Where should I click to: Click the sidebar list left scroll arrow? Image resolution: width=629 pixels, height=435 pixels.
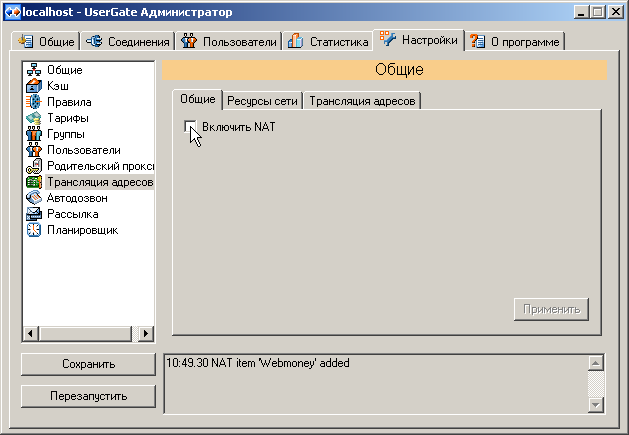(30, 333)
